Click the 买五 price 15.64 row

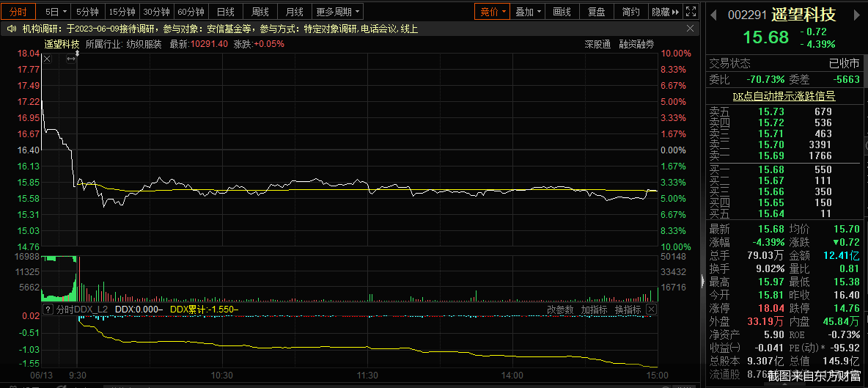pos(784,214)
